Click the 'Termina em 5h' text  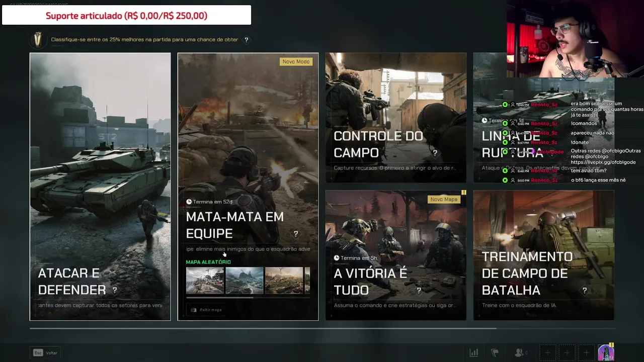(x=359, y=258)
